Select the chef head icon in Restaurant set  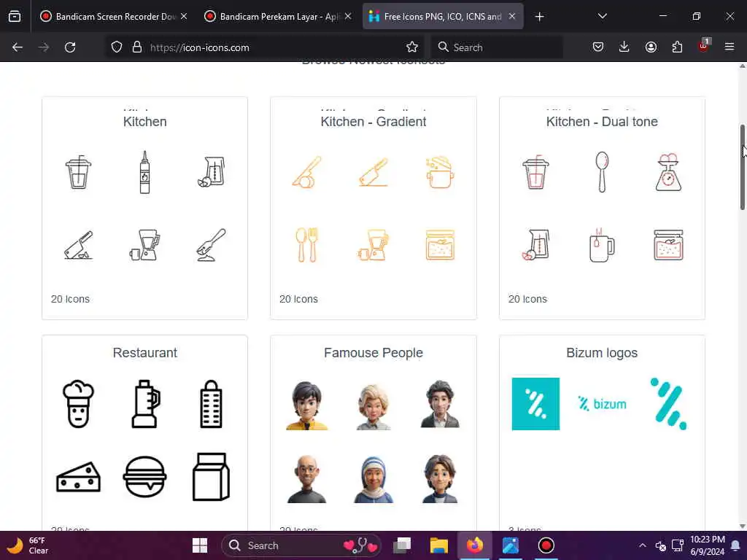79,404
